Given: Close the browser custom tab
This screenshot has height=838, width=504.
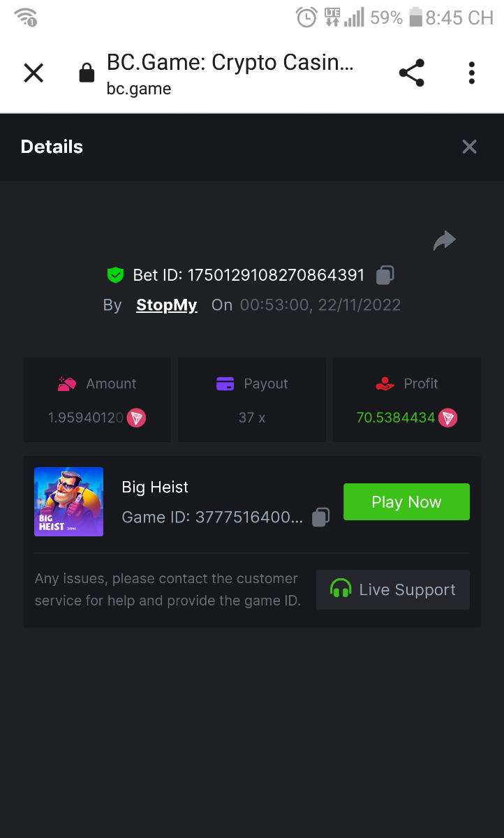Looking at the screenshot, I should coord(34,73).
